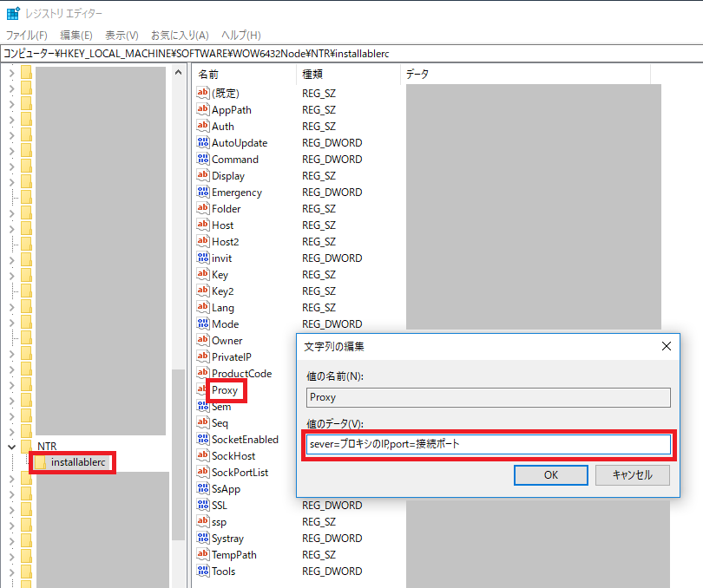Click the Sem value name
The height and width of the screenshot is (588, 703).
point(221,407)
